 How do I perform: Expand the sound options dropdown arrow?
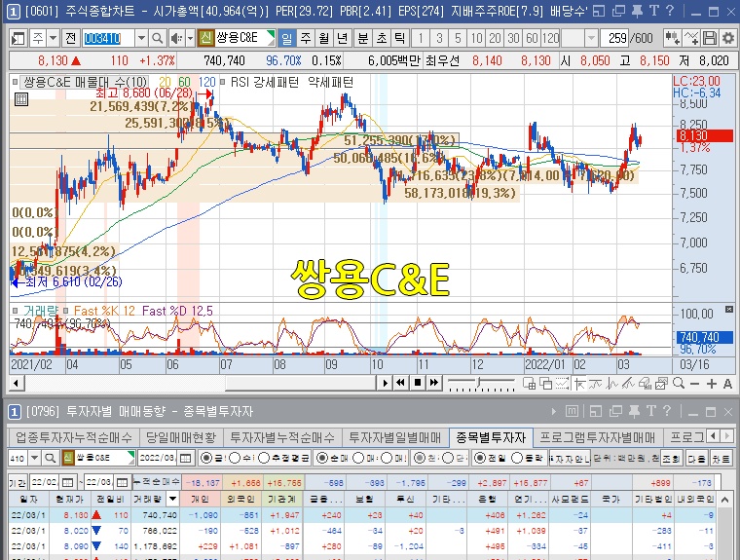coord(190,38)
